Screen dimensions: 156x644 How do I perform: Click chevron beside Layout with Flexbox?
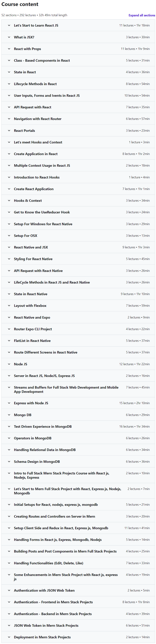tap(9, 305)
